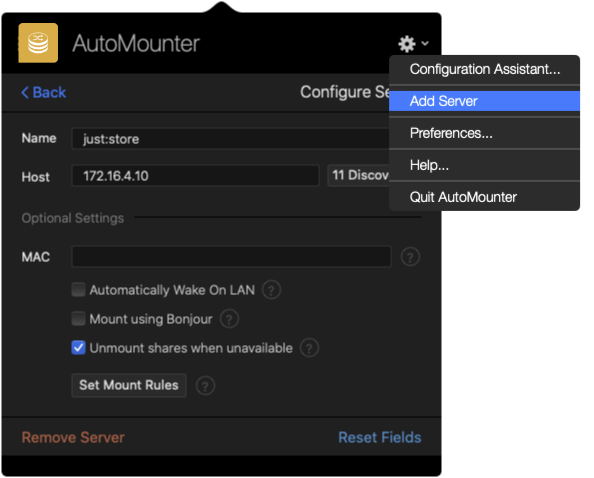594x478 pixels.
Task: Open Preferences... from the menu
Action: click(x=485, y=133)
